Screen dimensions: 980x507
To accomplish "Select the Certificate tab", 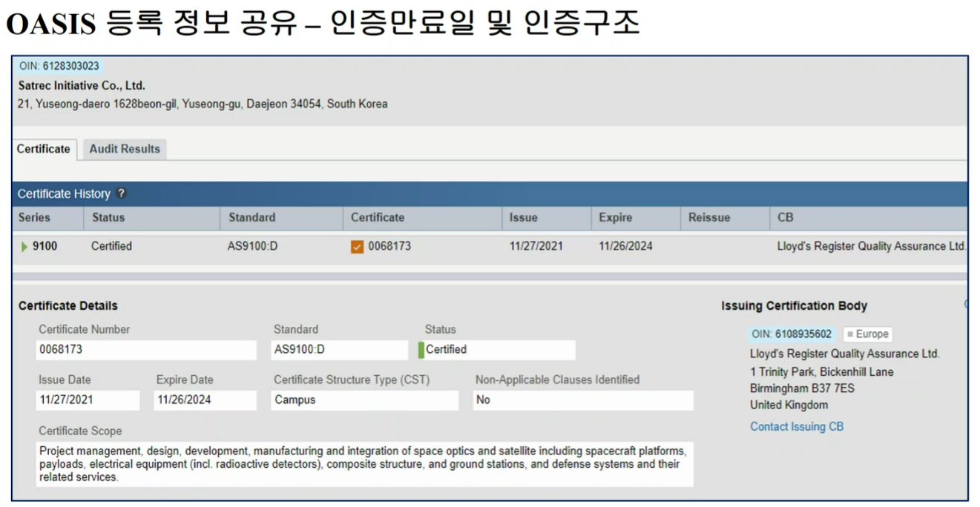I will click(44, 149).
